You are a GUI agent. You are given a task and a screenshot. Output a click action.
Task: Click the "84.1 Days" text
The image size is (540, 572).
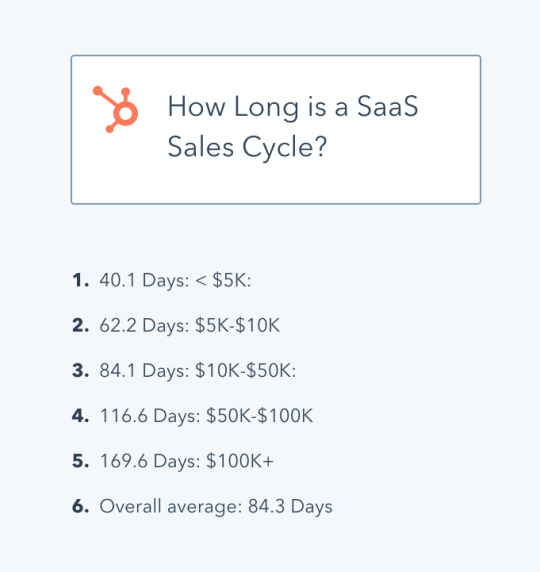[143, 371]
